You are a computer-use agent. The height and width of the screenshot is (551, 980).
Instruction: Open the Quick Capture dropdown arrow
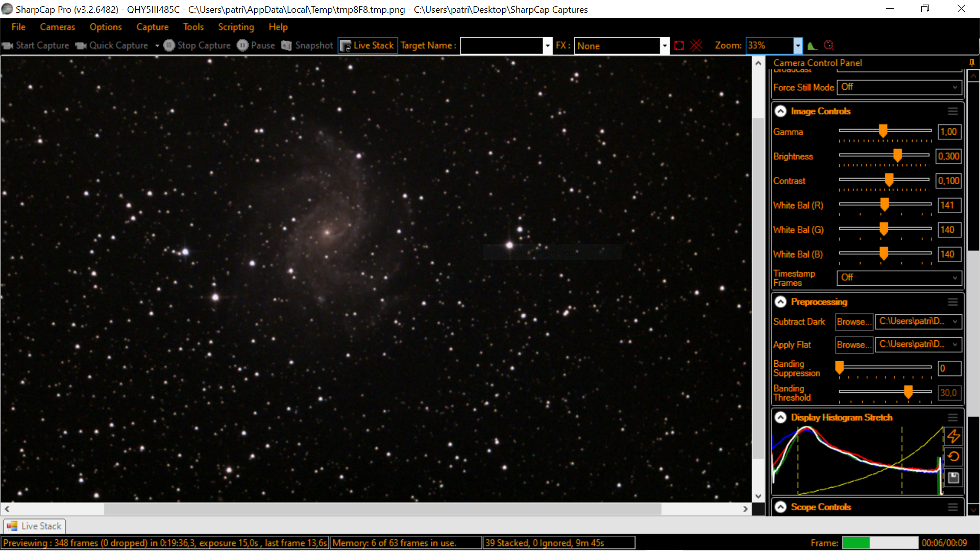[157, 45]
